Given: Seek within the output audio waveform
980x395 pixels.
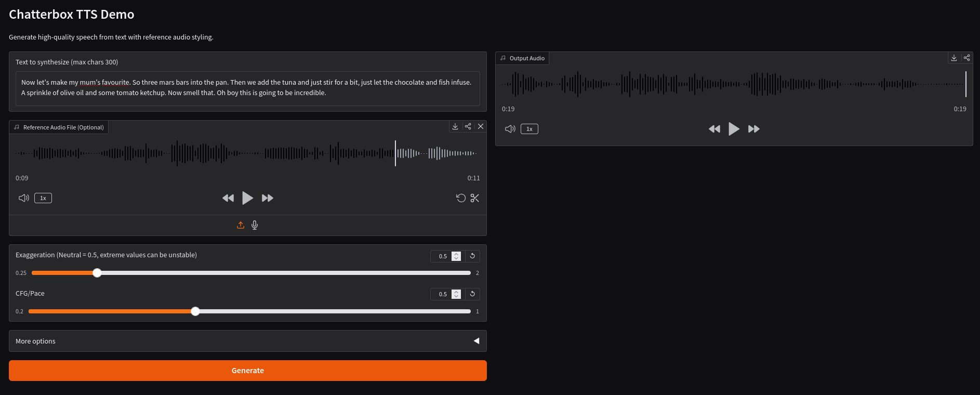Looking at the screenshot, I should coord(734,84).
